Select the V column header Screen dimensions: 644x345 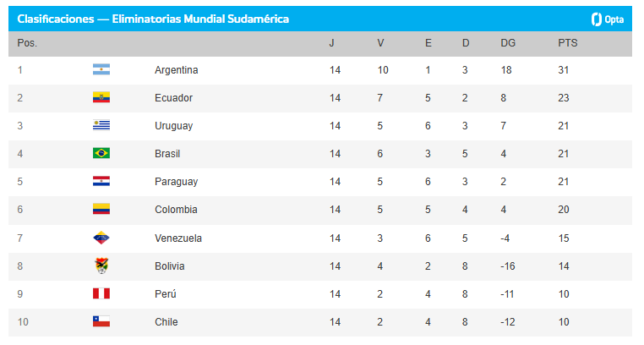tap(380, 43)
